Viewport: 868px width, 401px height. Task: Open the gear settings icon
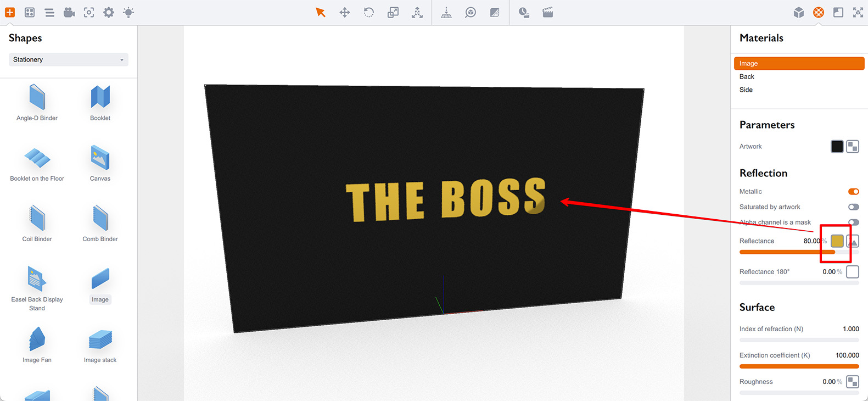click(x=109, y=12)
